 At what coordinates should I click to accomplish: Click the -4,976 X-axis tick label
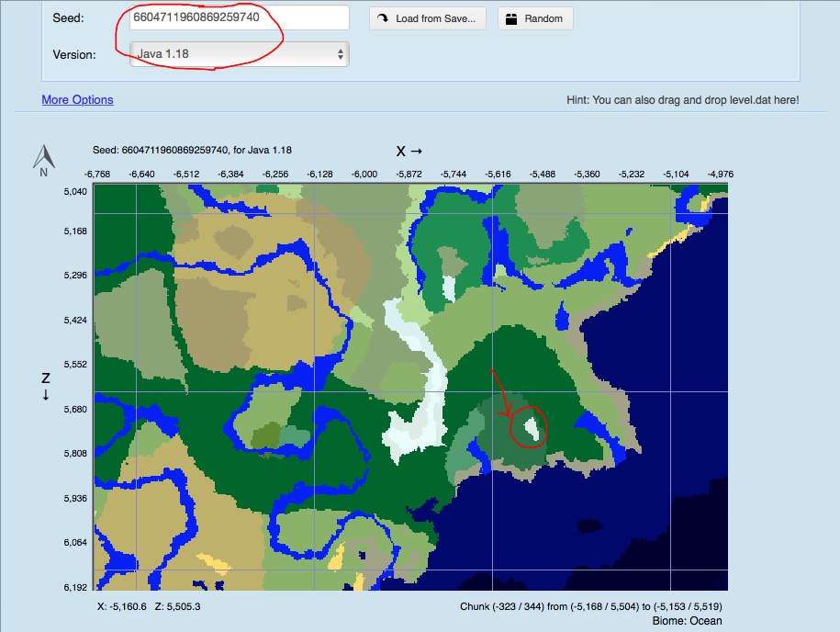coord(720,175)
